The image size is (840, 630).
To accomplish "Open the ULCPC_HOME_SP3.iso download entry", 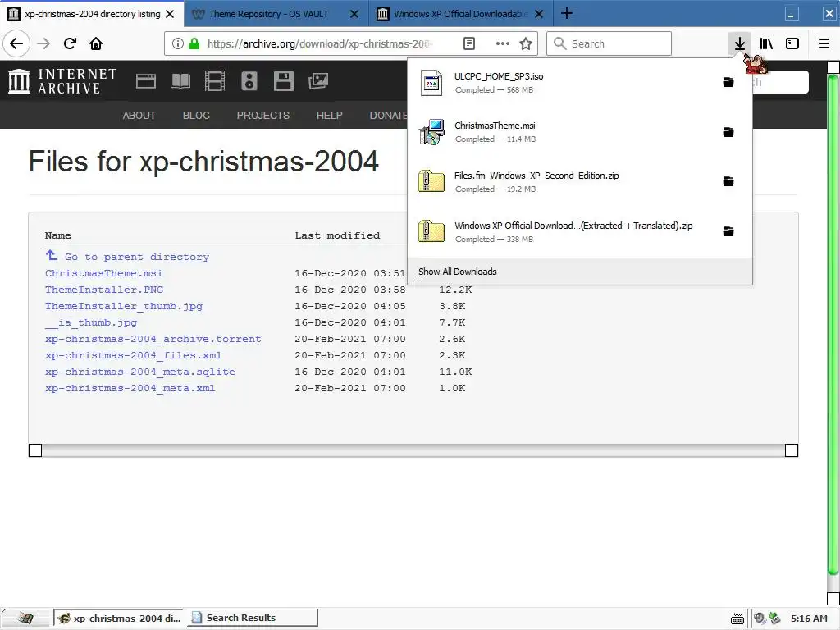I will pyautogui.click(x=564, y=83).
